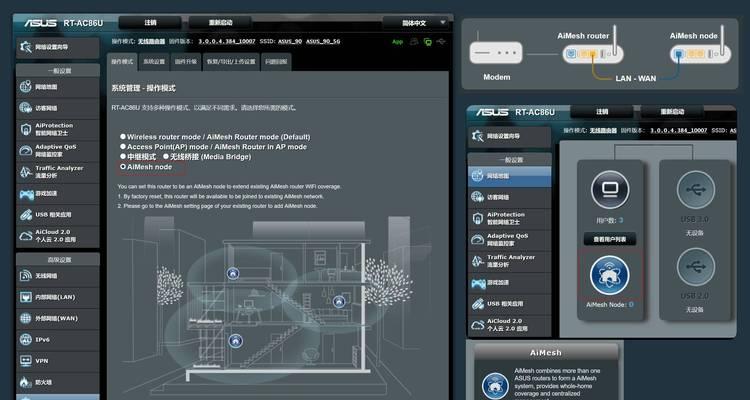The image size is (750, 400).
Task: Open AiProtection in Operation Mode window sidebar
Action: coord(57,129)
